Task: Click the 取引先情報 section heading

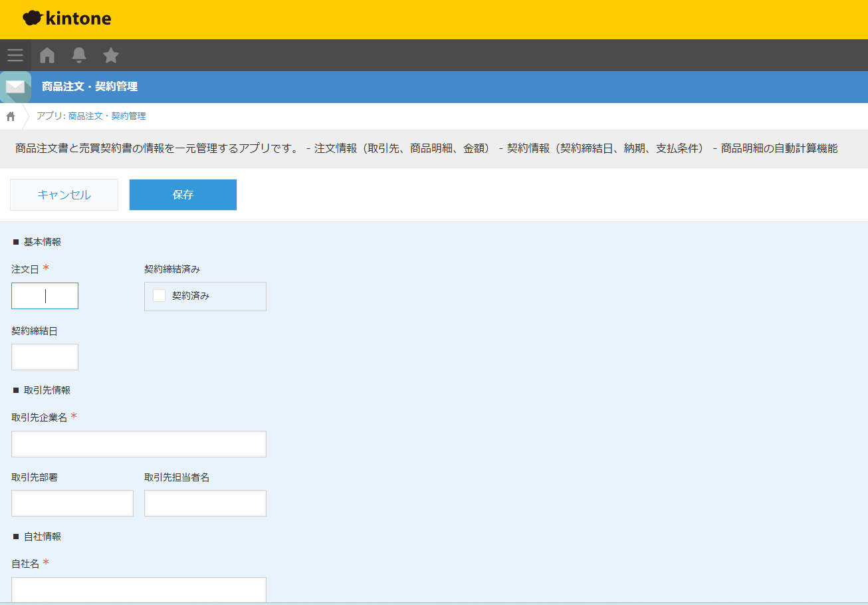Action: pos(42,390)
